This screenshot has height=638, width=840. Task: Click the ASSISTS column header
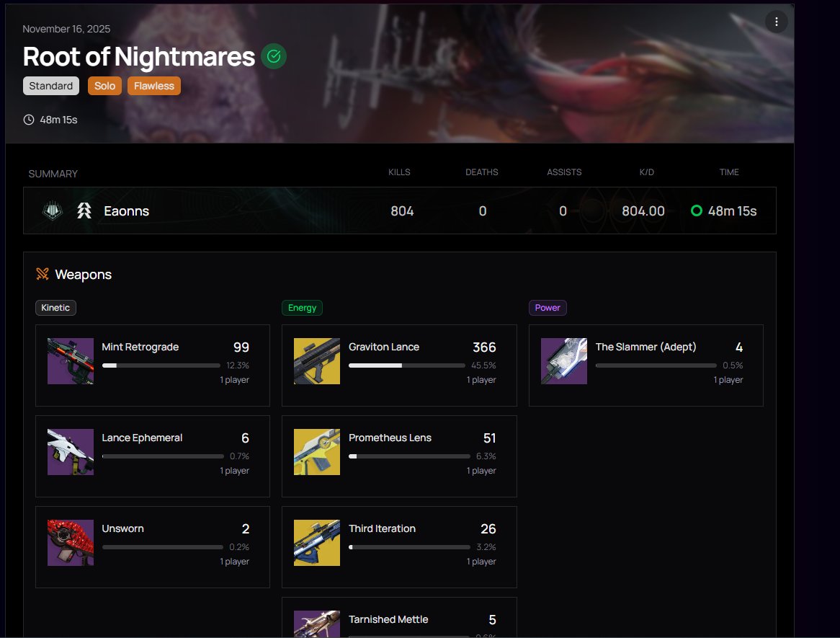coord(564,172)
